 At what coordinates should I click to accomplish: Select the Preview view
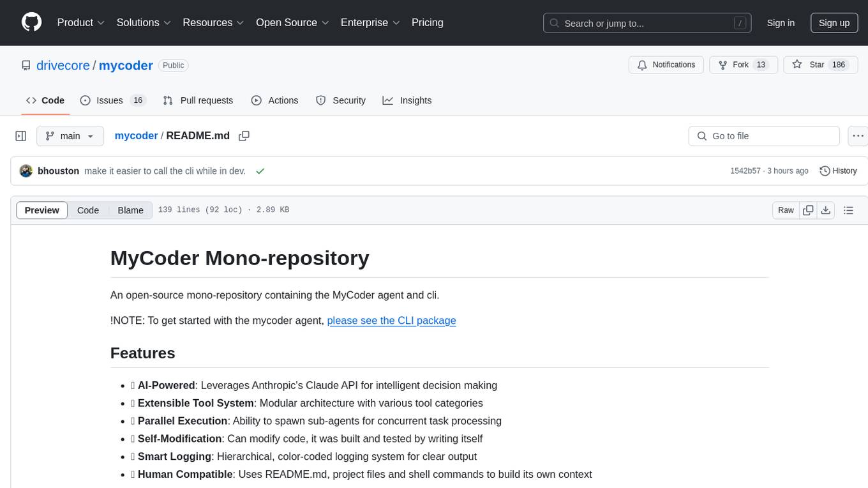coord(42,210)
